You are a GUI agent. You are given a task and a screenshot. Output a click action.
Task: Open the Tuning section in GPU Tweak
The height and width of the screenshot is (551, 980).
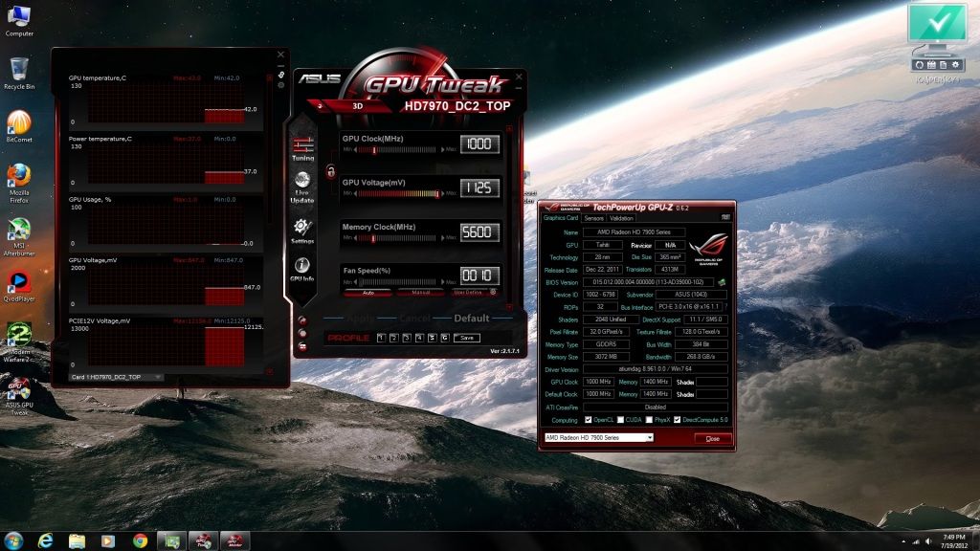tap(303, 149)
